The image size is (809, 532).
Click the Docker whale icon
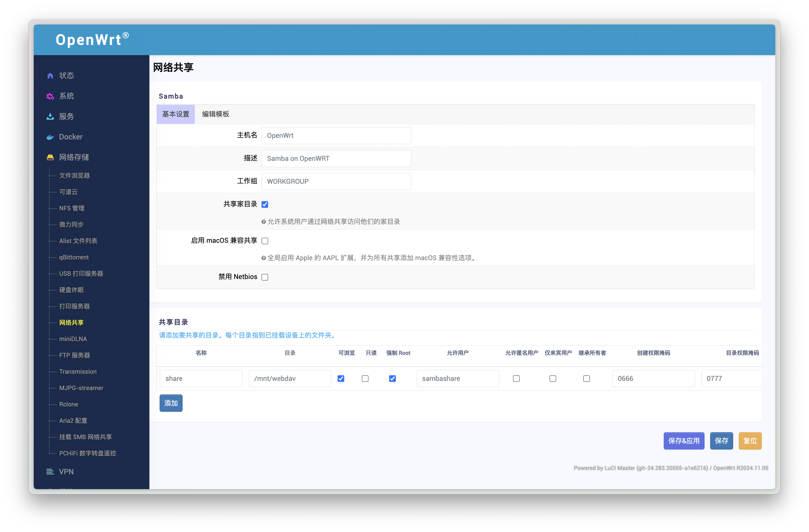click(50, 137)
